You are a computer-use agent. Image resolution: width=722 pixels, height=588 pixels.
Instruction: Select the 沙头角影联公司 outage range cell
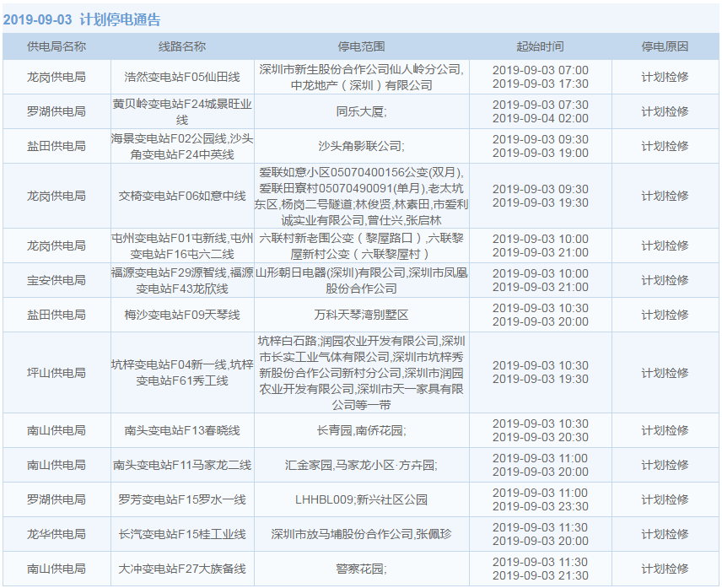click(x=361, y=146)
